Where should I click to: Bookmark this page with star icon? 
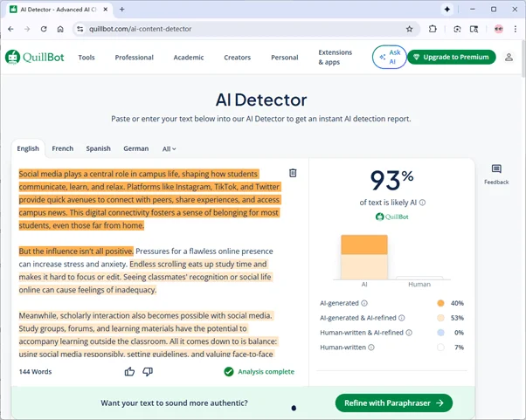click(410, 28)
